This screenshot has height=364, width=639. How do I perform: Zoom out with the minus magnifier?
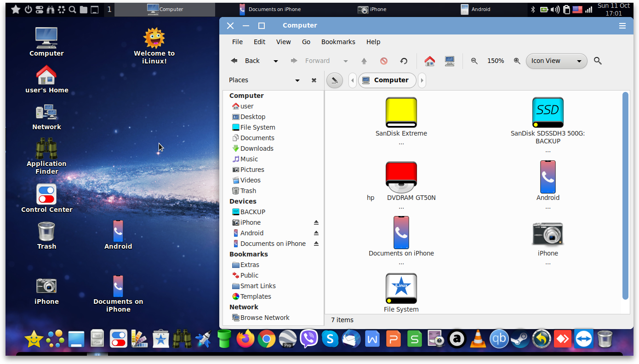point(474,61)
